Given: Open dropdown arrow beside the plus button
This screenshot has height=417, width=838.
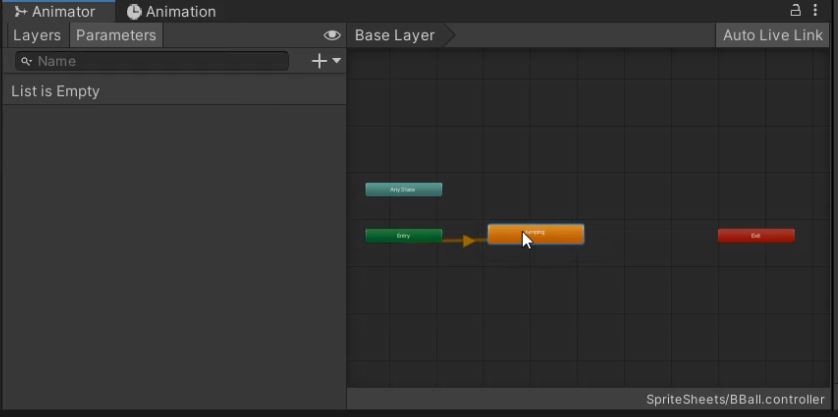Looking at the screenshot, I should pos(337,61).
